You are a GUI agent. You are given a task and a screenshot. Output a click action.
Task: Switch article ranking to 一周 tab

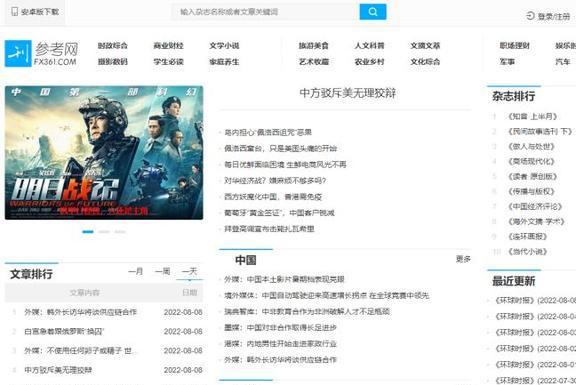tap(162, 271)
